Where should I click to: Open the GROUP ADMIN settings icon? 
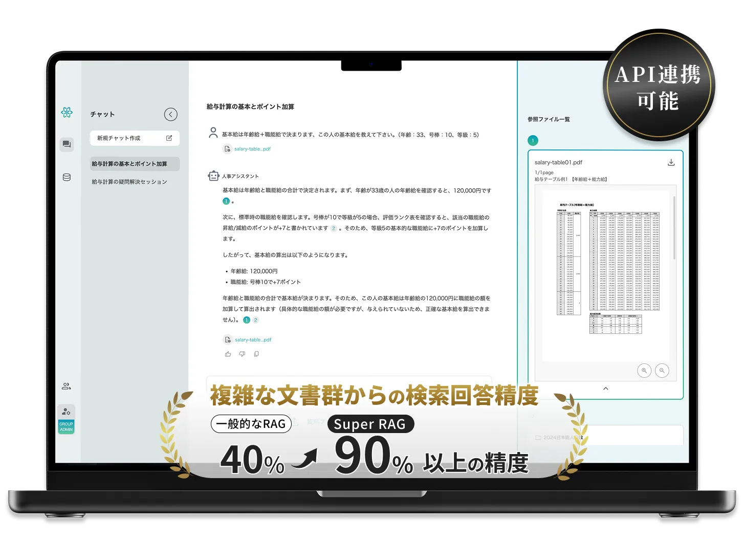click(x=66, y=412)
